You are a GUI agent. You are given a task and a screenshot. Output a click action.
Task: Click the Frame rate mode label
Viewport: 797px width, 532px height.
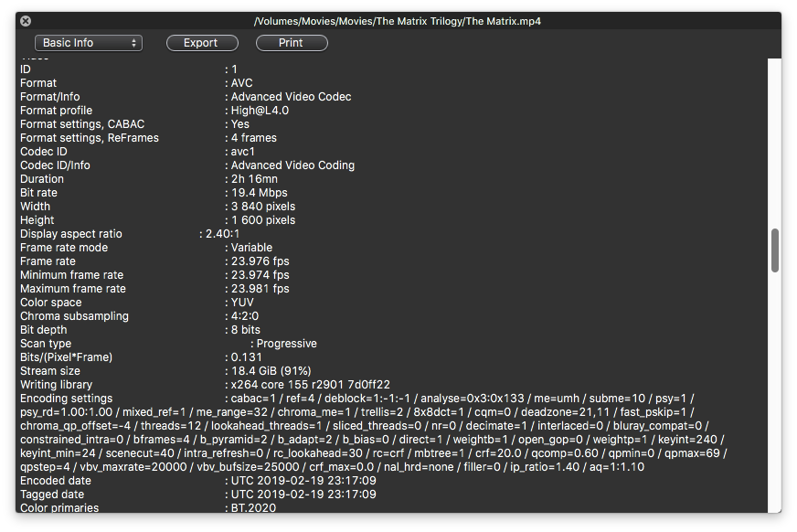pos(64,248)
